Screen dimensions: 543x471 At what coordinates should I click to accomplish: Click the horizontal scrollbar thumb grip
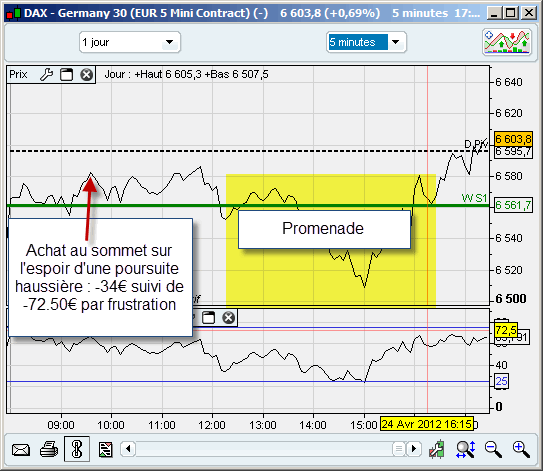point(399,449)
